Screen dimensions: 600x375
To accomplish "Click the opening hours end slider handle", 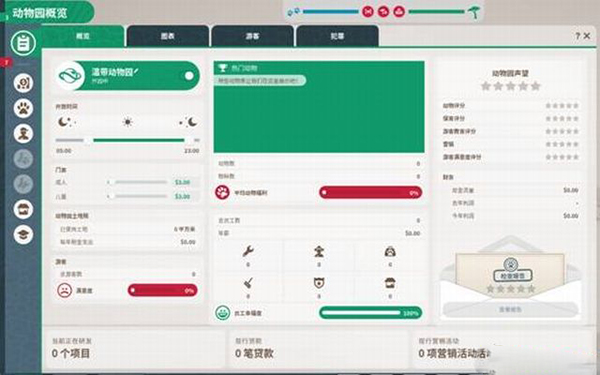I will point(189,140).
